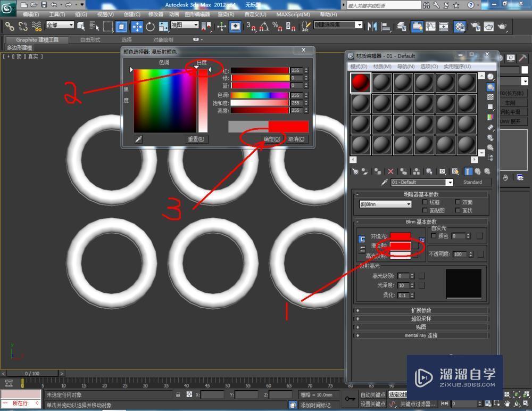Image resolution: width=532 pixels, height=411 pixels.
Task: Select the Select and Move tool
Action: click(138, 27)
